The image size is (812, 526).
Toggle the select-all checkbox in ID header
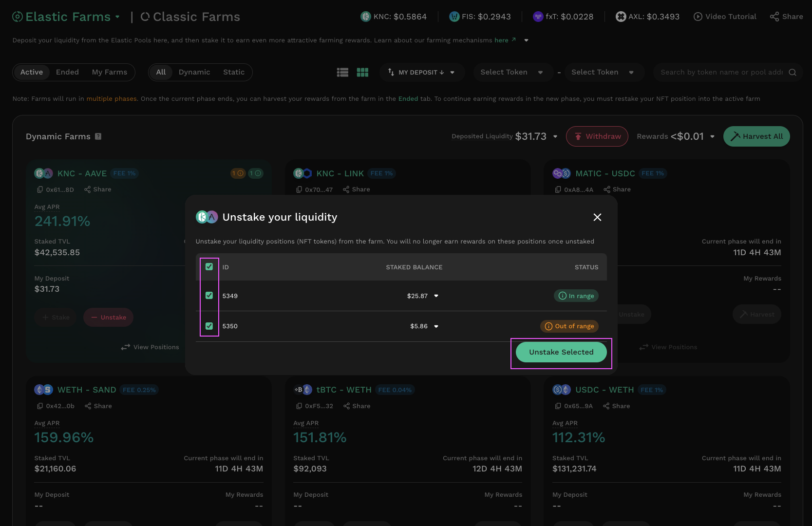coord(209,267)
